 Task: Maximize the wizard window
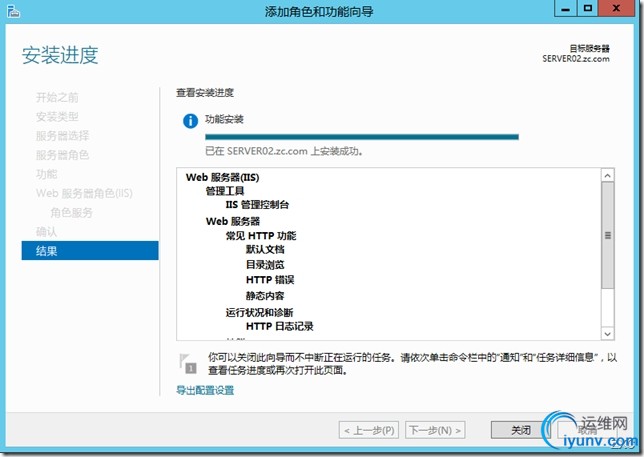point(587,9)
